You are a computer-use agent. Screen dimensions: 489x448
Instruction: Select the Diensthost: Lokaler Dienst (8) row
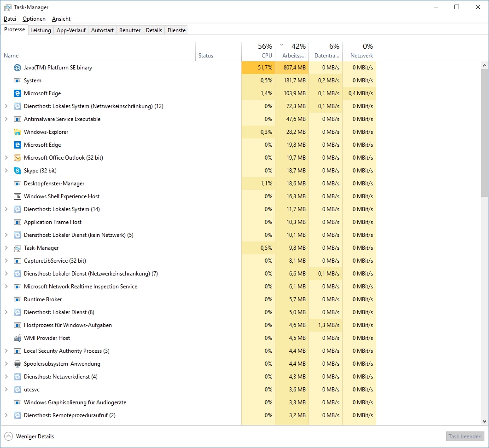(x=188, y=312)
